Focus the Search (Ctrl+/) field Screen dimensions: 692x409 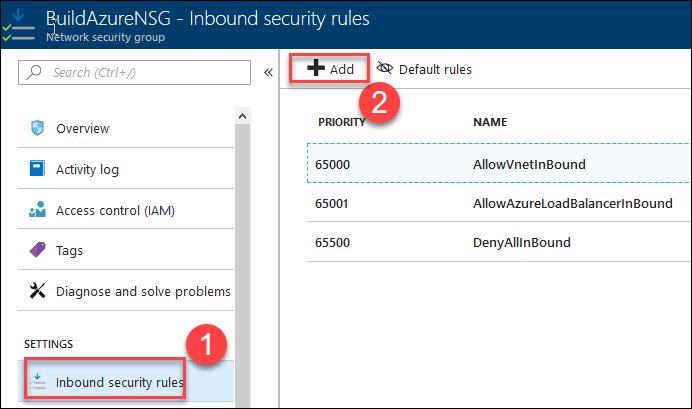[134, 72]
